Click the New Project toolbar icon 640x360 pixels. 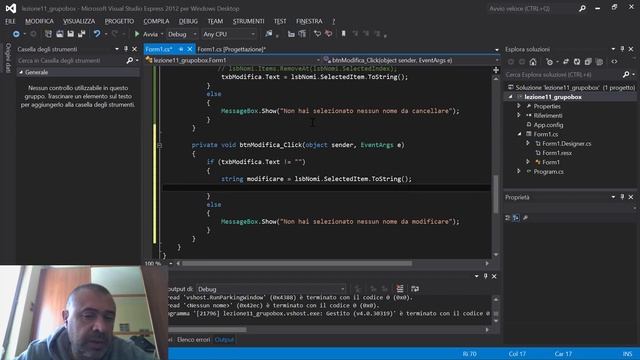tap(48, 34)
